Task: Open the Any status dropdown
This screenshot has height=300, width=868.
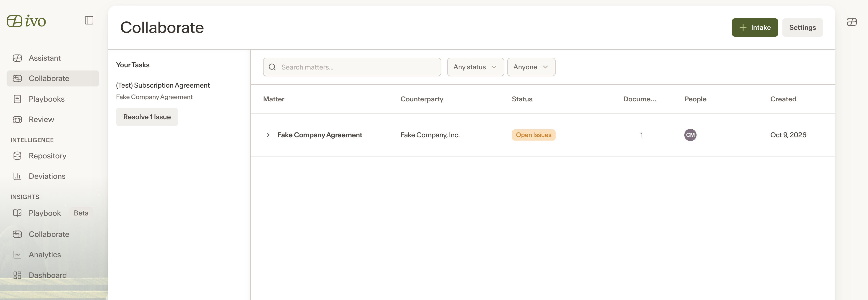Action: point(475,67)
